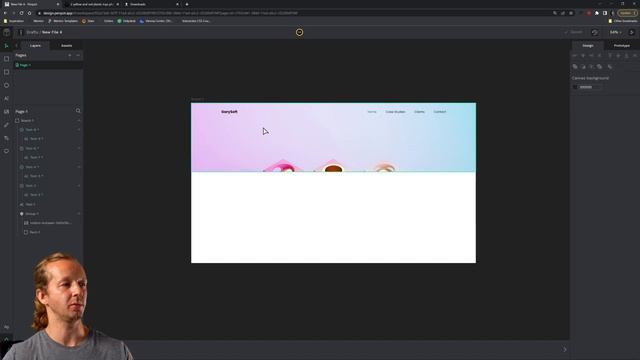Select Page 1 in Pages list
The height and width of the screenshot is (360, 640).
[49, 65]
